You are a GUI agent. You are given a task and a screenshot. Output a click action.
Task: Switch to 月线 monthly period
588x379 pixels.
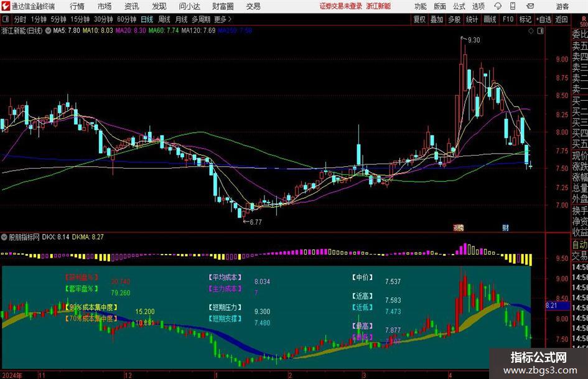[x=182, y=19]
